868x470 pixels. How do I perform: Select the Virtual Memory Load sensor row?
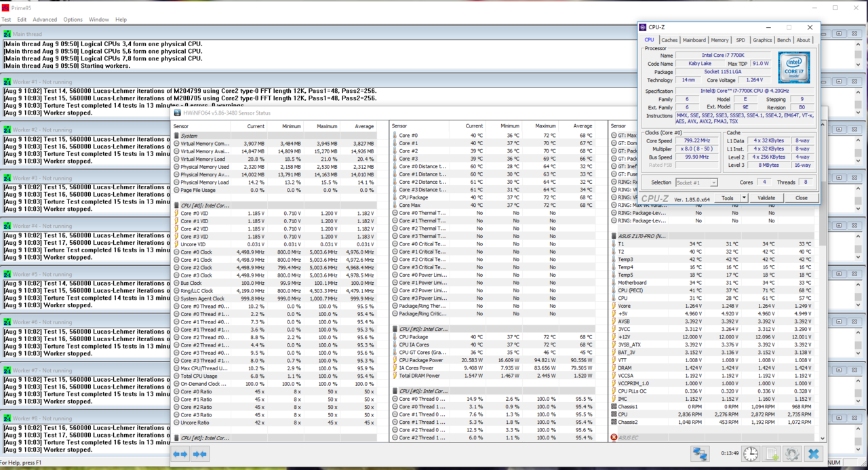(275, 159)
